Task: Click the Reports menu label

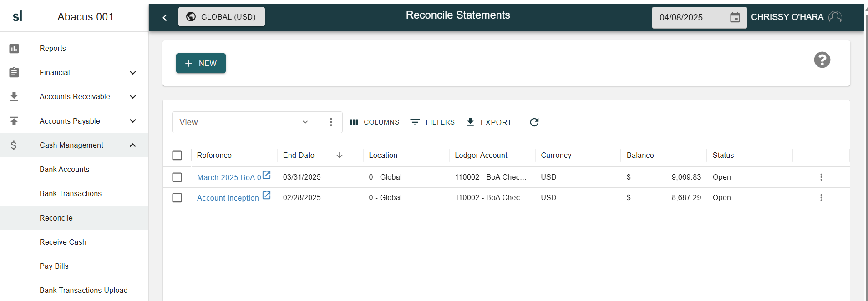Action: click(x=52, y=48)
